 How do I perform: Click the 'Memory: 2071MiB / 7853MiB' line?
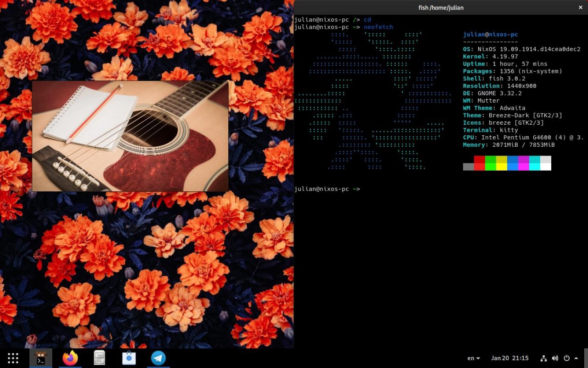pyautogui.click(x=509, y=145)
